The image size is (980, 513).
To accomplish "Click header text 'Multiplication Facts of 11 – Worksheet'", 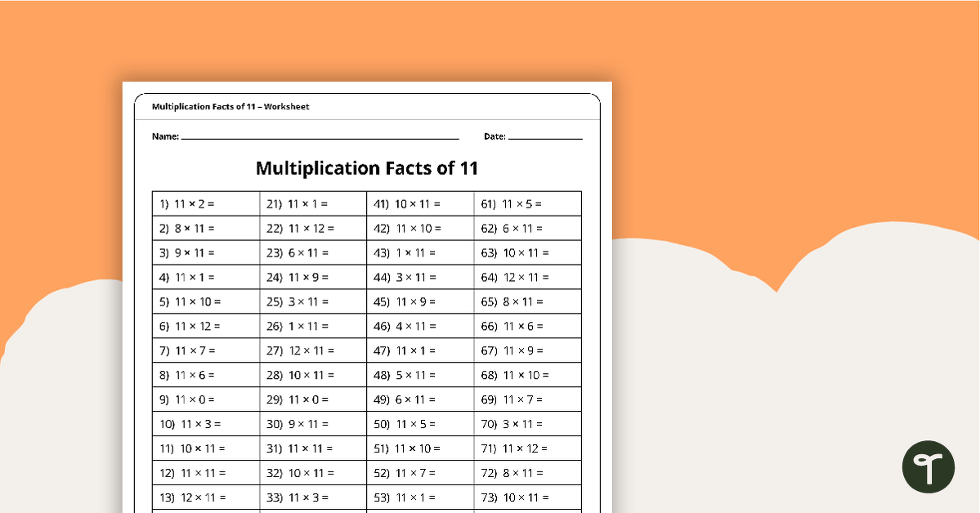I will point(230,107).
